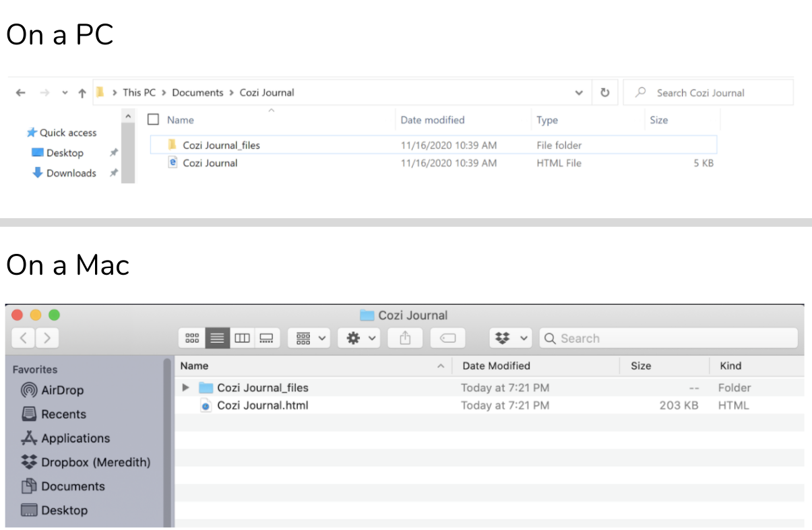
Task: Switch Finder to gallery view
Action: point(267,338)
